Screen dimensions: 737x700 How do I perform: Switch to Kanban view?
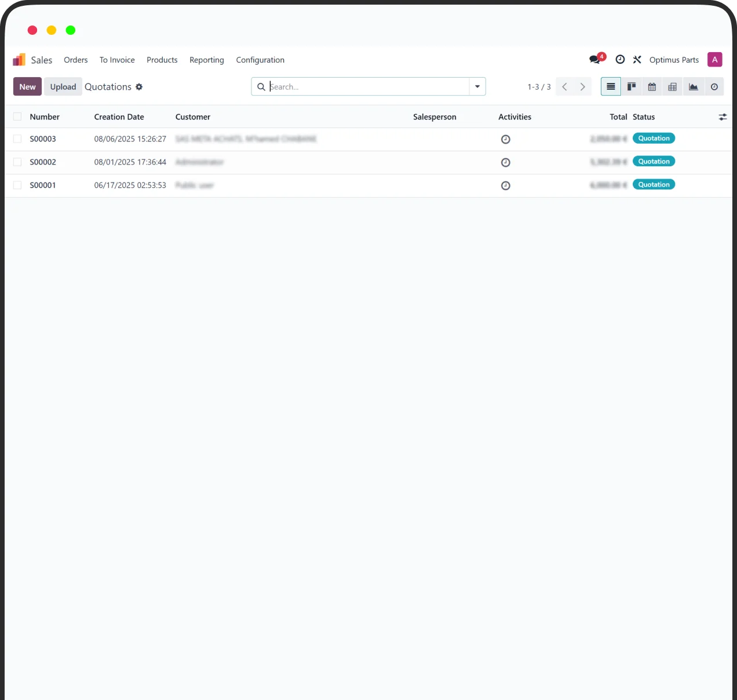coord(632,87)
